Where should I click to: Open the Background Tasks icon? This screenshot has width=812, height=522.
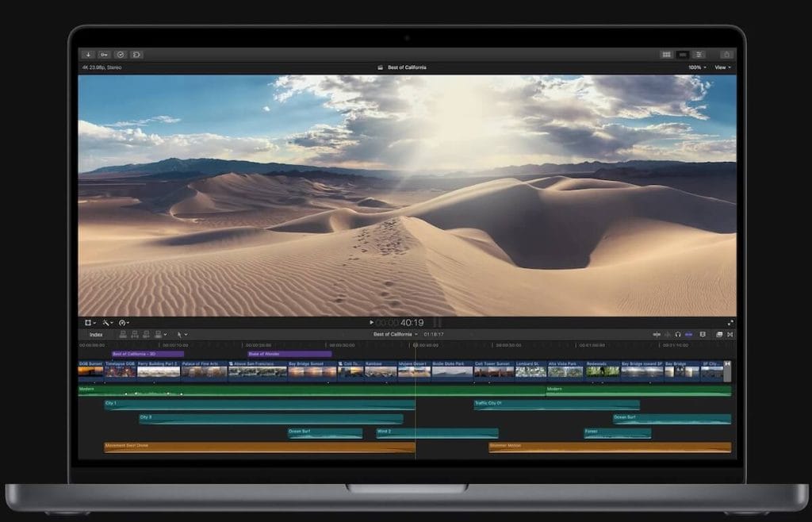121,55
